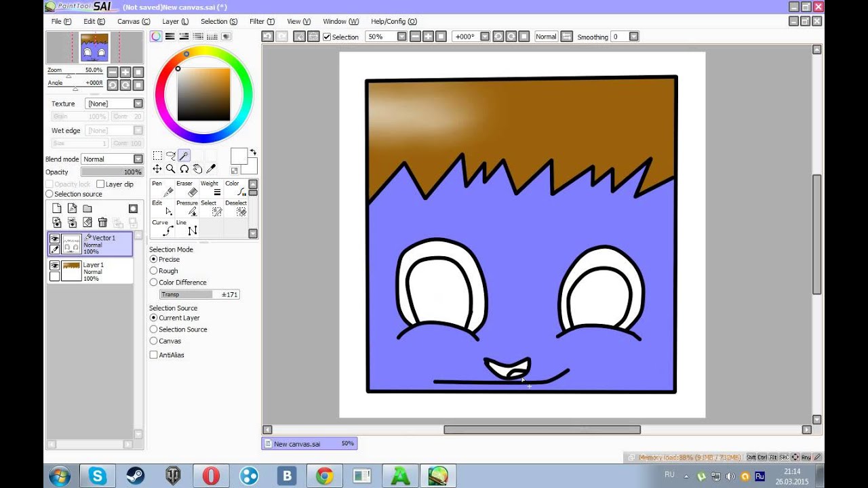Select the zoom magnifier tool
The image size is (868, 488).
170,169
